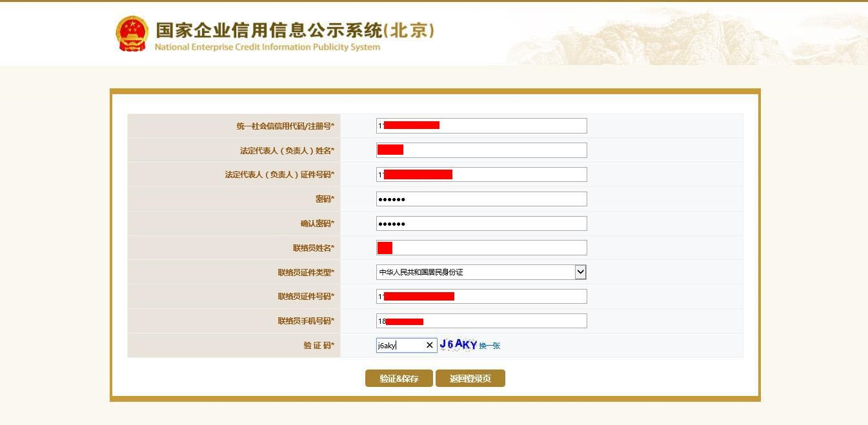Click into the 密码 password field

481,199
